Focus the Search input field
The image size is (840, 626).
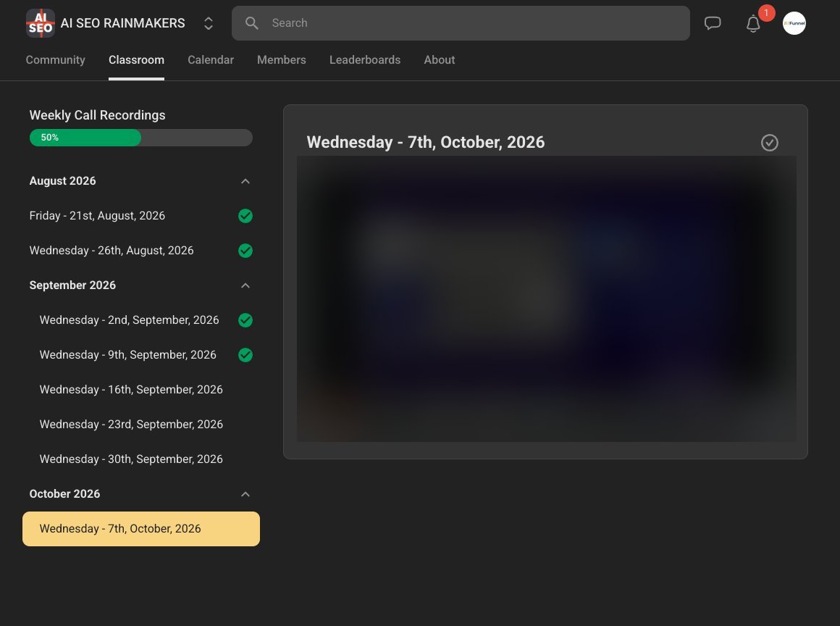pos(461,23)
